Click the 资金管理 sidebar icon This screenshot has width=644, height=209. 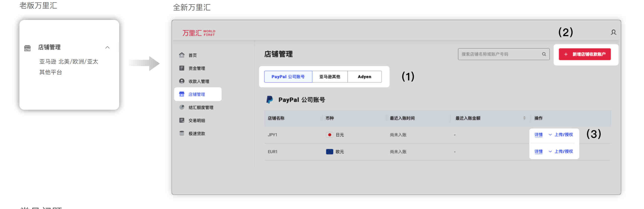[x=182, y=68]
